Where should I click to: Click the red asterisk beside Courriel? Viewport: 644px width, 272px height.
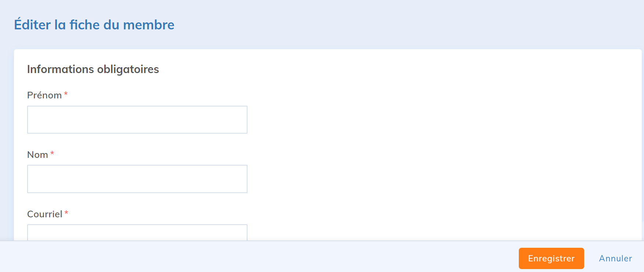point(66,213)
